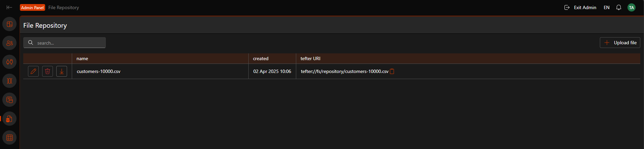Open the brackets icon in sidebar

(x=9, y=81)
